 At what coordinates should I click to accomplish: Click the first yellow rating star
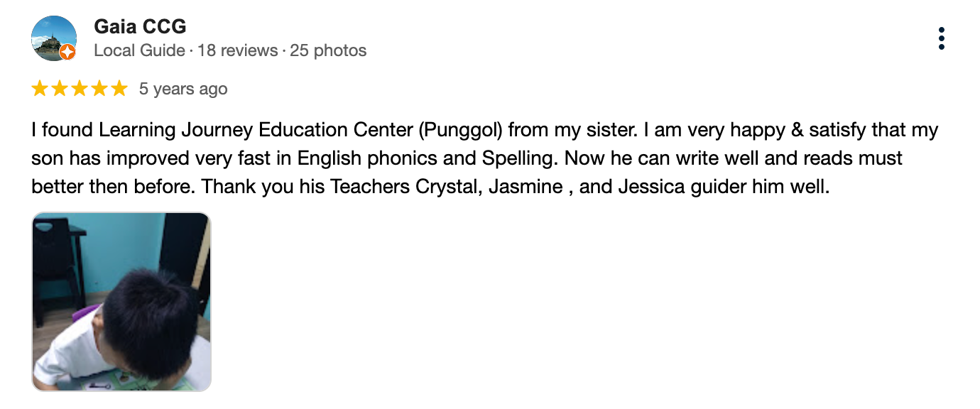pos(40,89)
